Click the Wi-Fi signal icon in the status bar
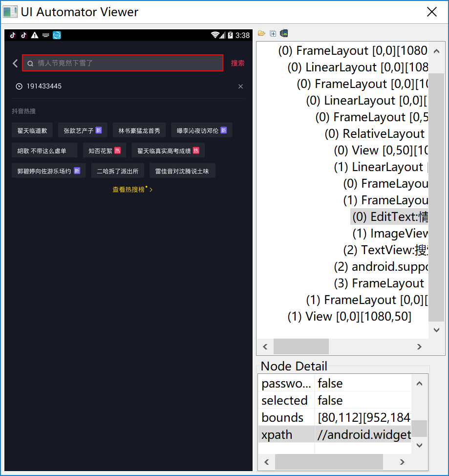 (215, 35)
